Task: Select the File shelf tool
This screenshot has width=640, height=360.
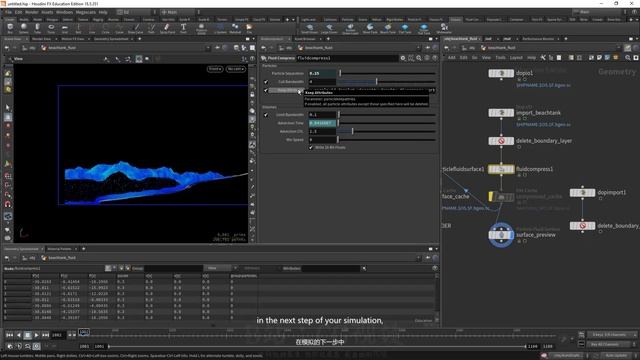Action: 249,28
